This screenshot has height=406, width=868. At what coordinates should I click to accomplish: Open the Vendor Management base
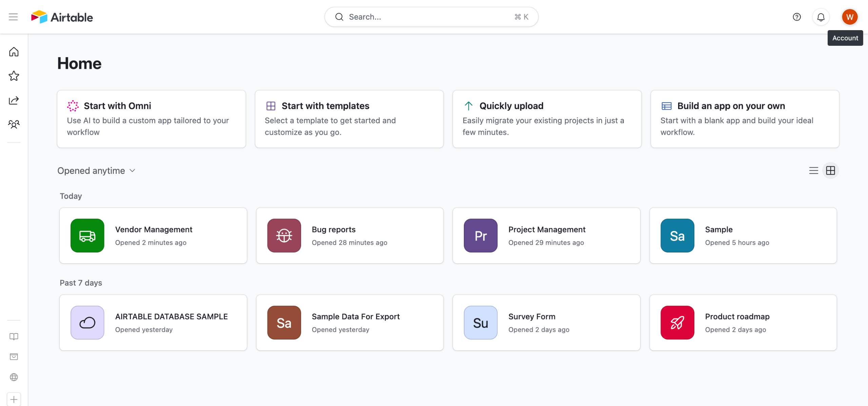(153, 236)
